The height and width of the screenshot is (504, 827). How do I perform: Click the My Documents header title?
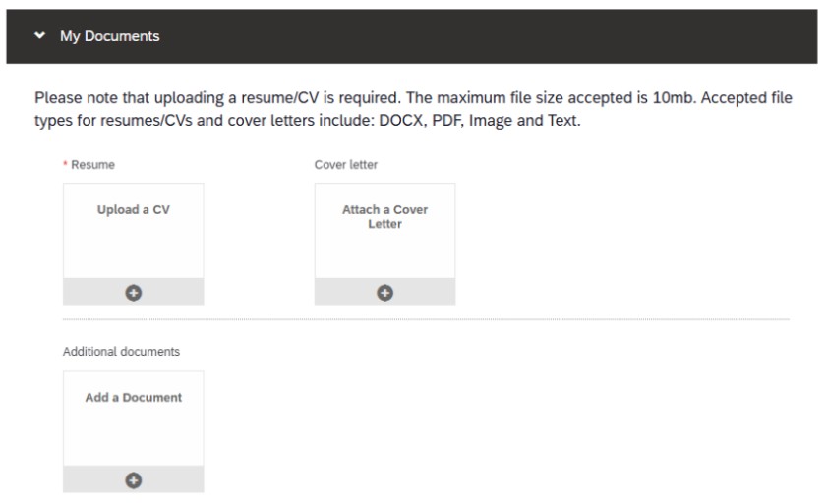(x=109, y=36)
